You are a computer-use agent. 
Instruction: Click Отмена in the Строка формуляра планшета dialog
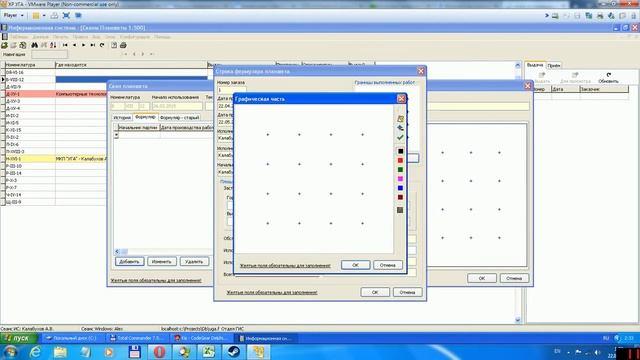click(407, 292)
